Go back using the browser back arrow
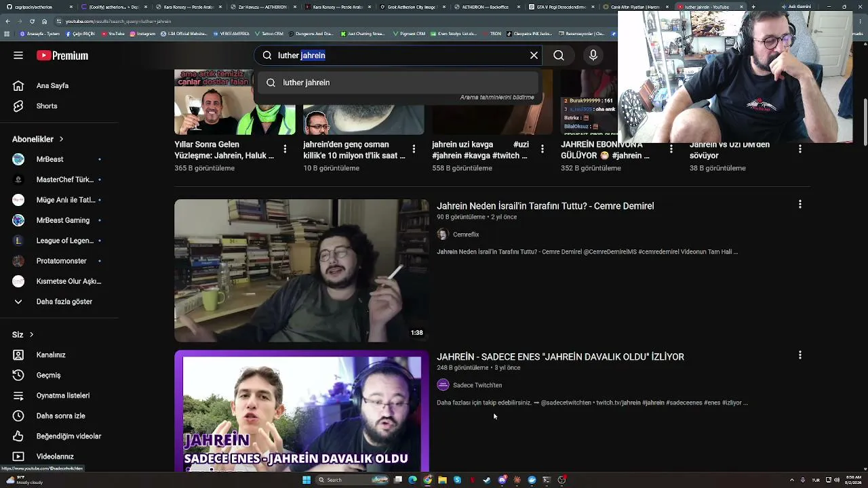 click(7, 21)
